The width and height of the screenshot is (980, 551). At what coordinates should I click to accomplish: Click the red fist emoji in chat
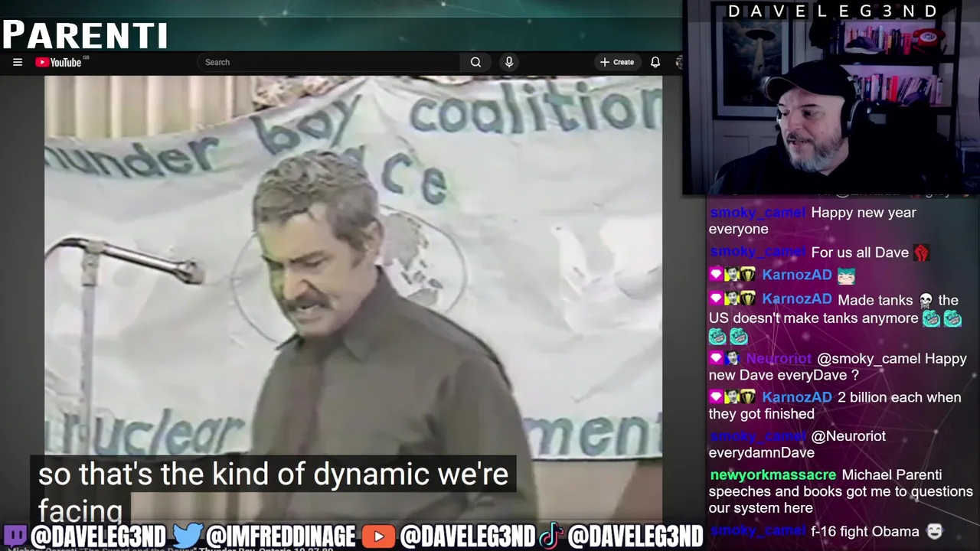pos(921,253)
